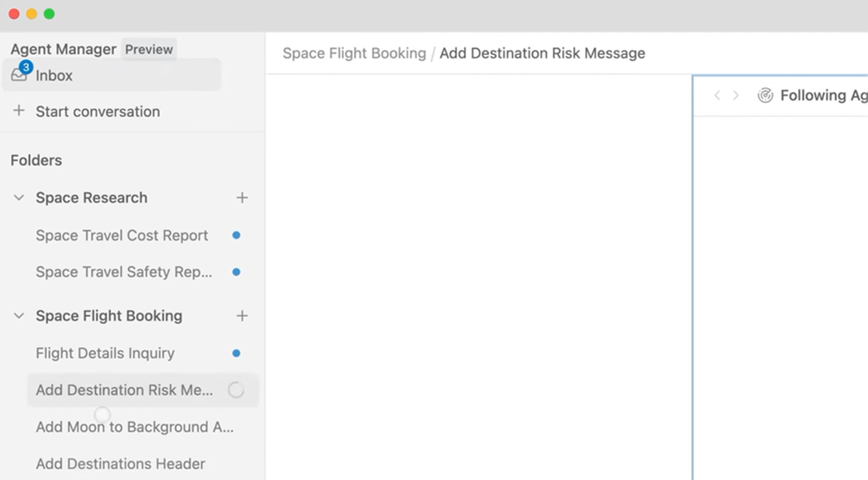This screenshot has height=480, width=868.
Task: Add conversation to Space Research folder
Action: point(242,197)
